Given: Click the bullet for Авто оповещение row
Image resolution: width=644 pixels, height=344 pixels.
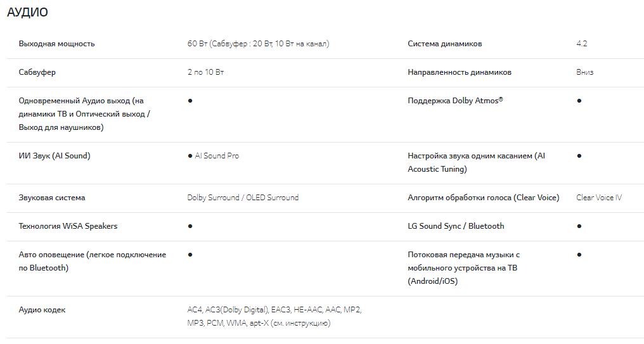Looking at the screenshot, I should [x=190, y=255].
